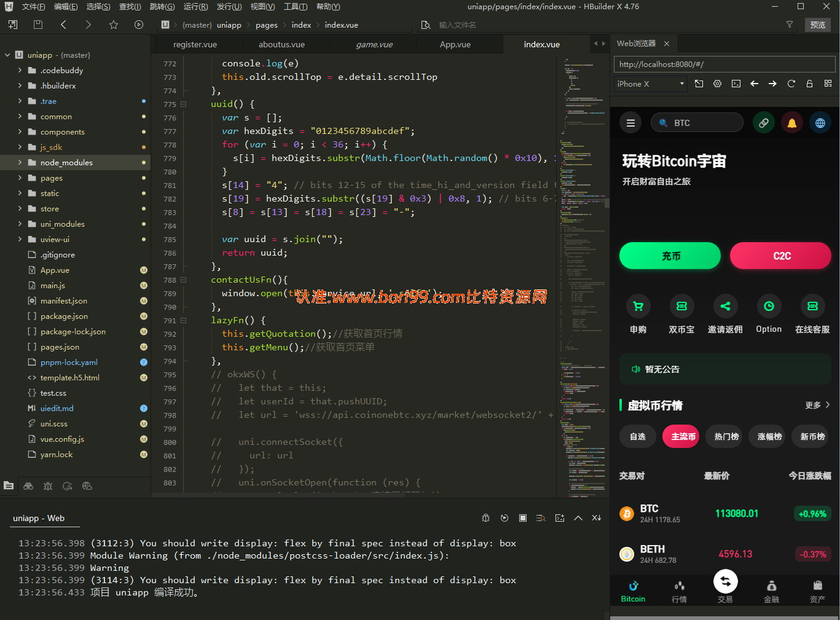Open the 工具(T) menu
The height and width of the screenshot is (620, 840).
click(x=296, y=6)
